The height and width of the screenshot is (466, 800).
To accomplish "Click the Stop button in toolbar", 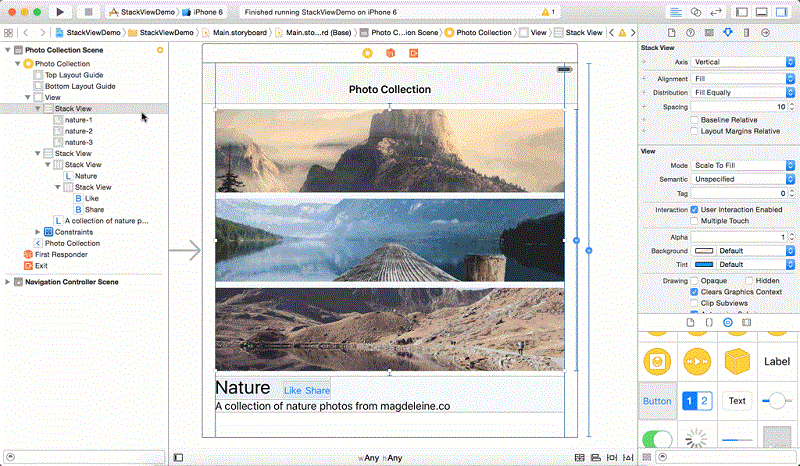I will (88, 12).
